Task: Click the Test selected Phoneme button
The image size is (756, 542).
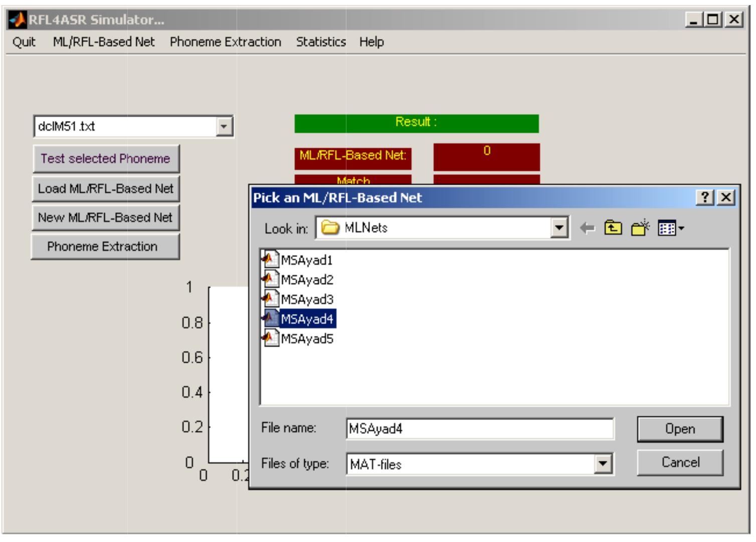Action: 105,159
